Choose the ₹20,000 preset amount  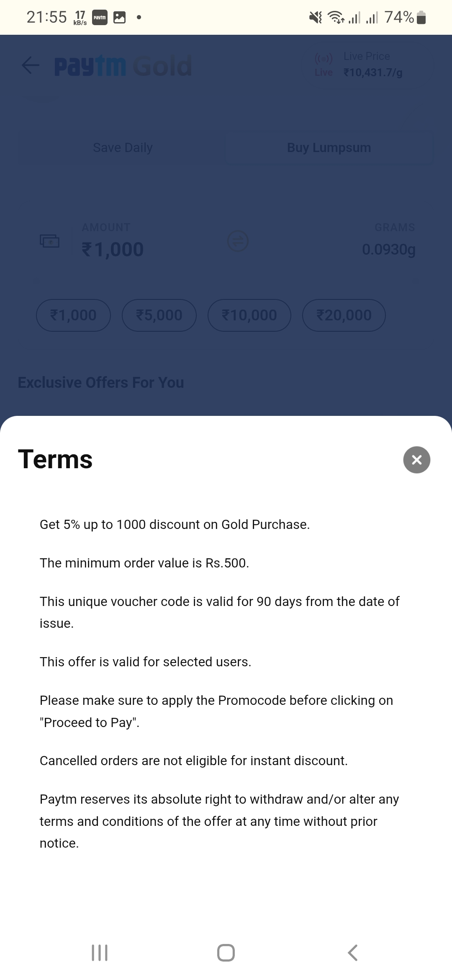[x=344, y=315]
